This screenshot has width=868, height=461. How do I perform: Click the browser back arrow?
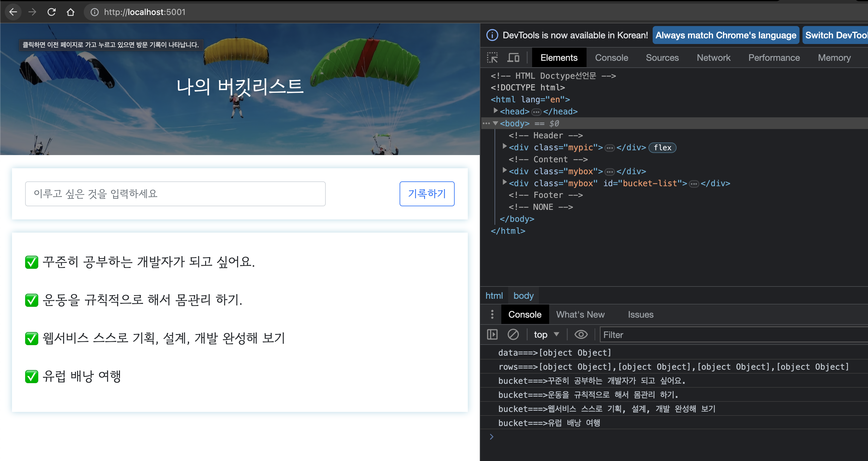pos(13,12)
